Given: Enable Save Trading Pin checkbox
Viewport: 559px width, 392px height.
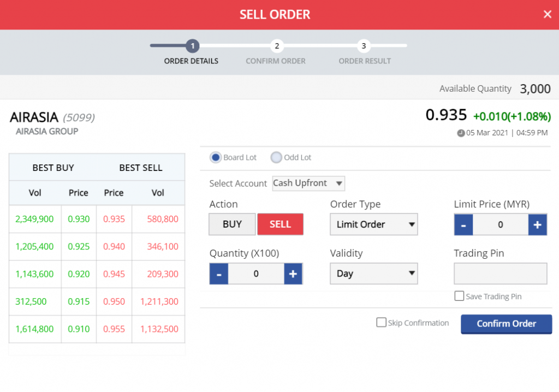Looking at the screenshot, I should click(x=459, y=296).
